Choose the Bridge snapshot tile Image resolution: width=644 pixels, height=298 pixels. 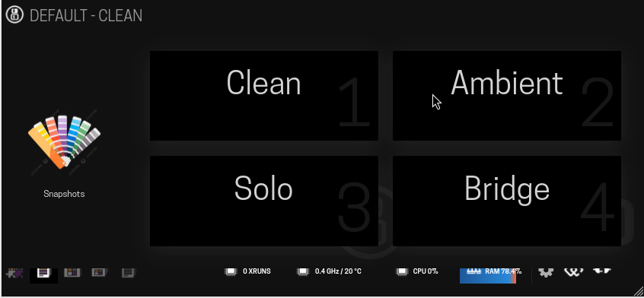pyautogui.click(x=507, y=201)
